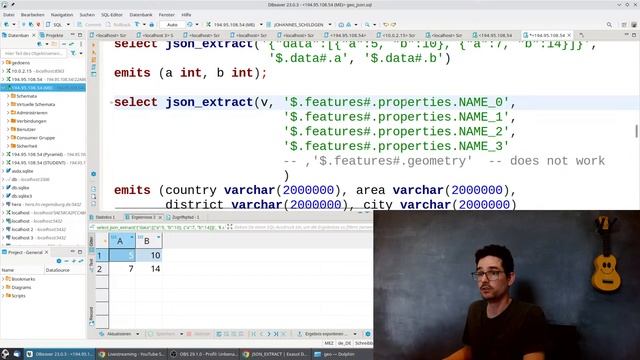Select row number 2 in result grid

[102, 269]
